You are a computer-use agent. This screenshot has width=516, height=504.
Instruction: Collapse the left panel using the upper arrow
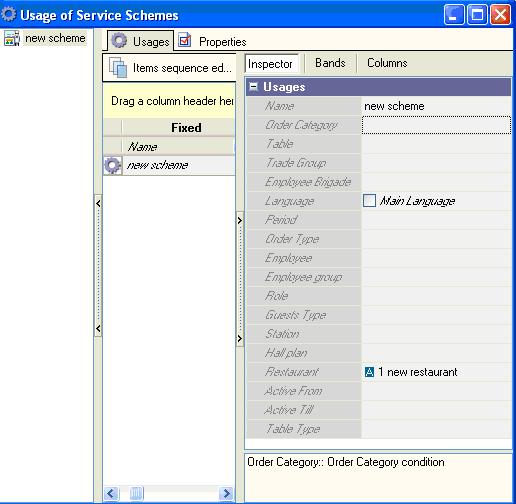(98, 203)
